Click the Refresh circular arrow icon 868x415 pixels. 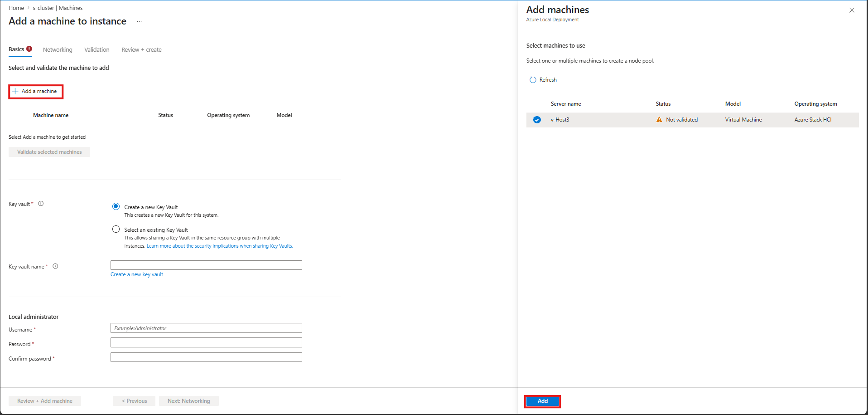[533, 80]
